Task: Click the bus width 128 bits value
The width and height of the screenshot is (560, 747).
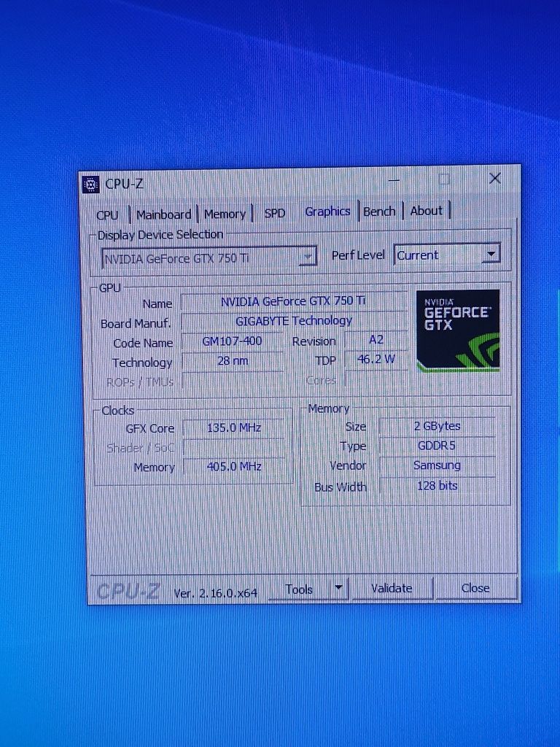Action: 437,486
